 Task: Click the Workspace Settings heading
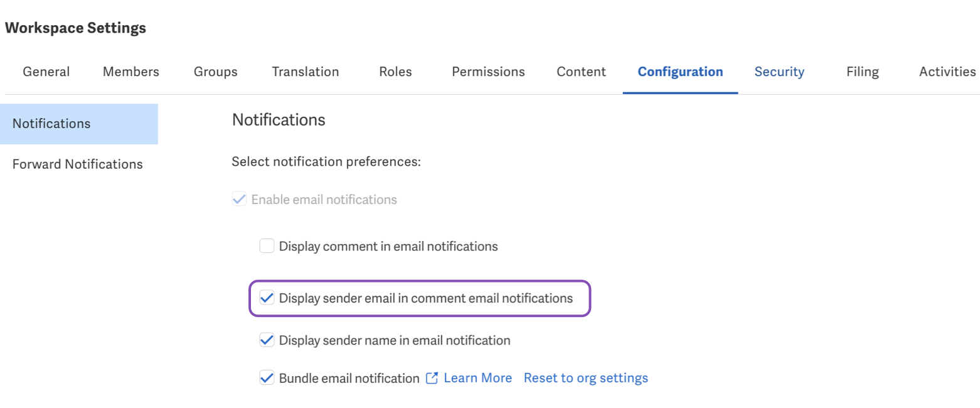tap(75, 28)
